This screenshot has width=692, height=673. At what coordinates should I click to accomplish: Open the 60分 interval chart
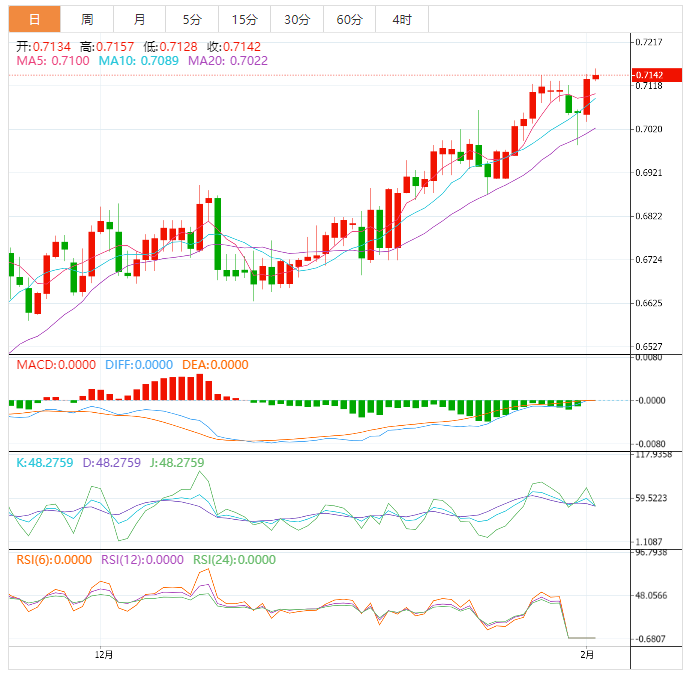pos(350,19)
